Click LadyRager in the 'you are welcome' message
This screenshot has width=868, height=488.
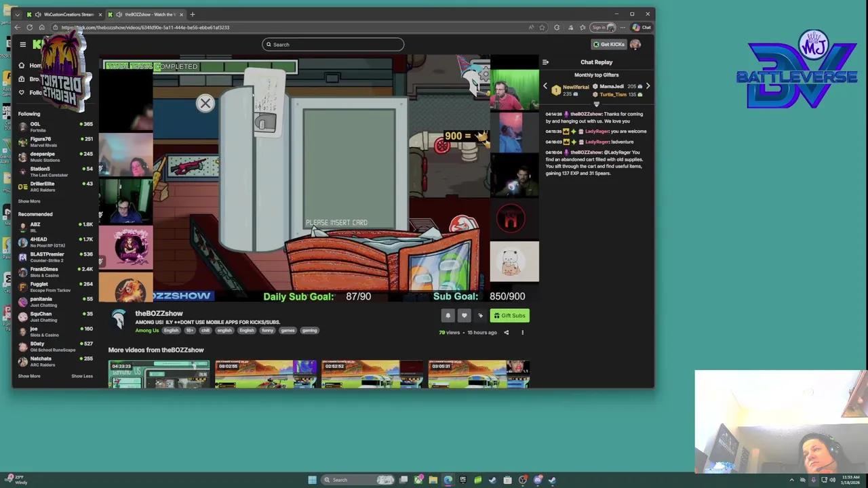[597, 131]
